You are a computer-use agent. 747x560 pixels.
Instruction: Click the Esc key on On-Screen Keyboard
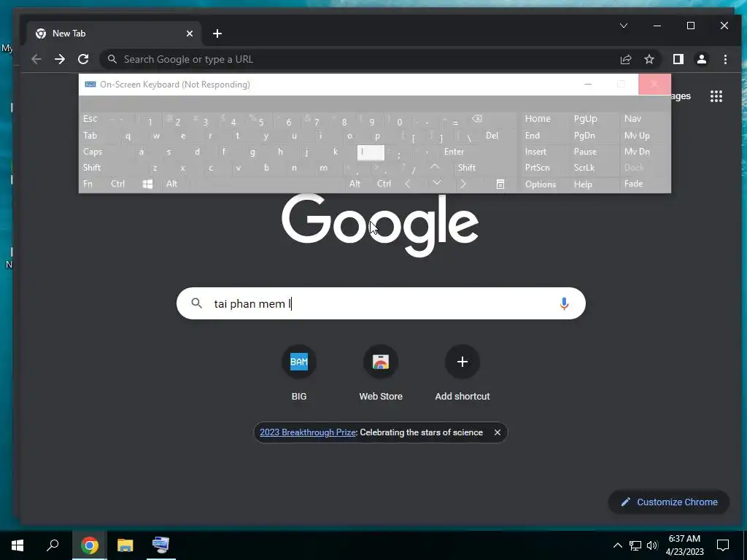(90, 119)
